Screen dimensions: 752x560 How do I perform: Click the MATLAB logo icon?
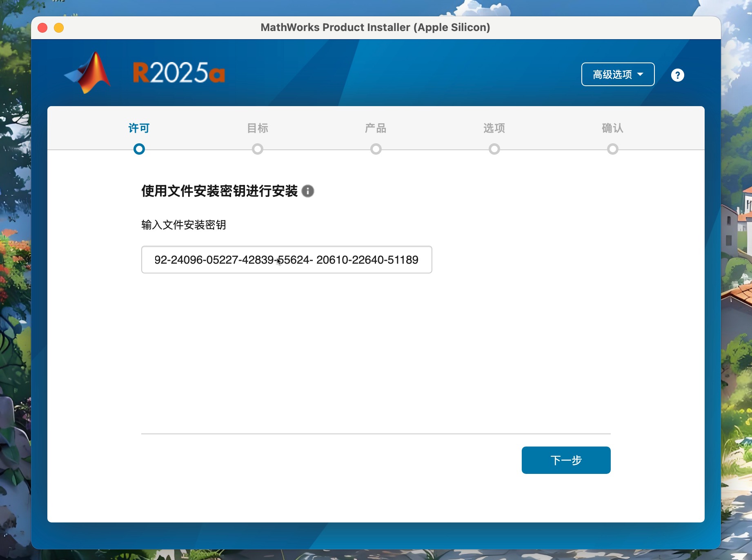pos(89,73)
